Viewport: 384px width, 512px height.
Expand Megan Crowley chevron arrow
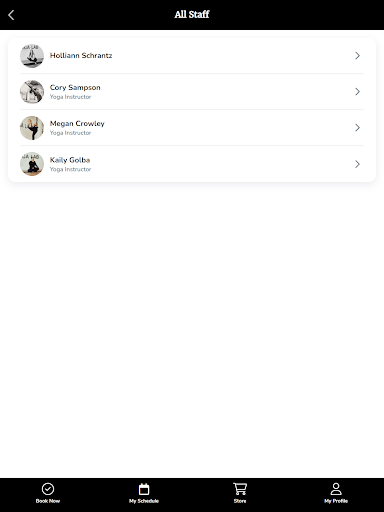357,128
